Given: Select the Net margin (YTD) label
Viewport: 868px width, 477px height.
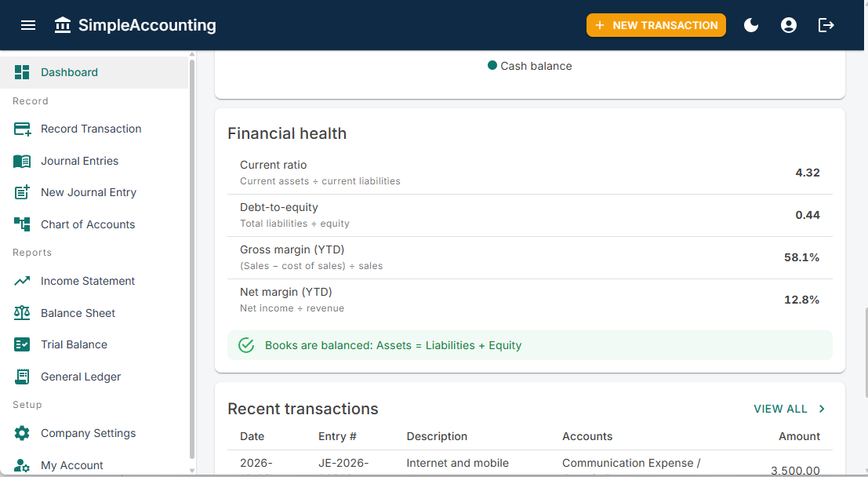Looking at the screenshot, I should 285,292.
